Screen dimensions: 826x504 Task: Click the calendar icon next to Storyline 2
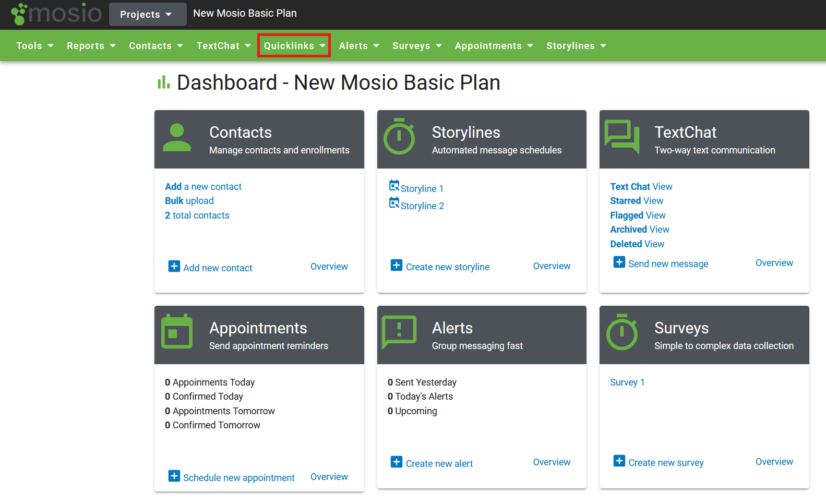tap(394, 203)
